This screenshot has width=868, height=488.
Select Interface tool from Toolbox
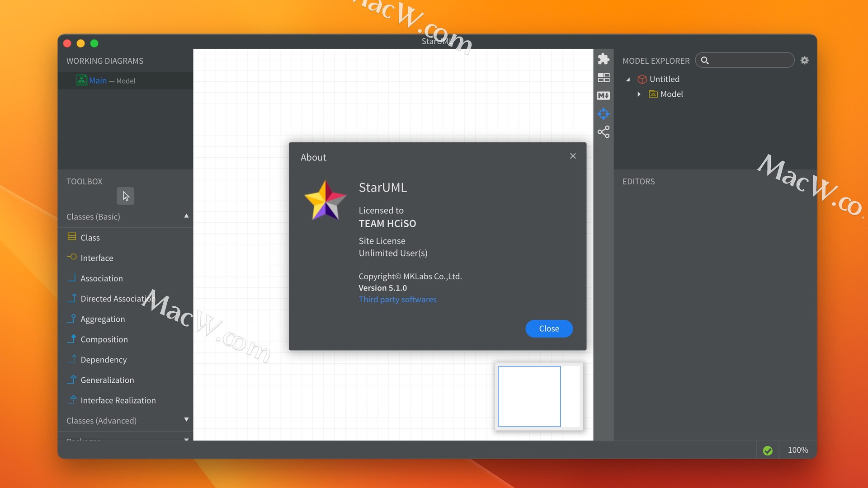coord(97,258)
